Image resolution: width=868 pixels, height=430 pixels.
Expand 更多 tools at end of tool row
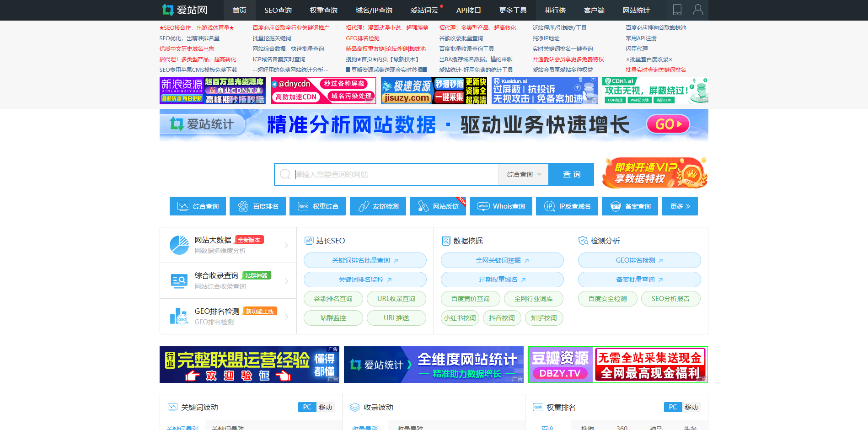[680, 206]
